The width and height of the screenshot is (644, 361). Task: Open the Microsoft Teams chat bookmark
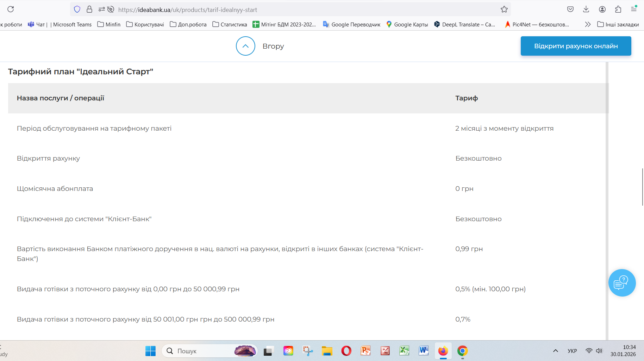(60, 24)
